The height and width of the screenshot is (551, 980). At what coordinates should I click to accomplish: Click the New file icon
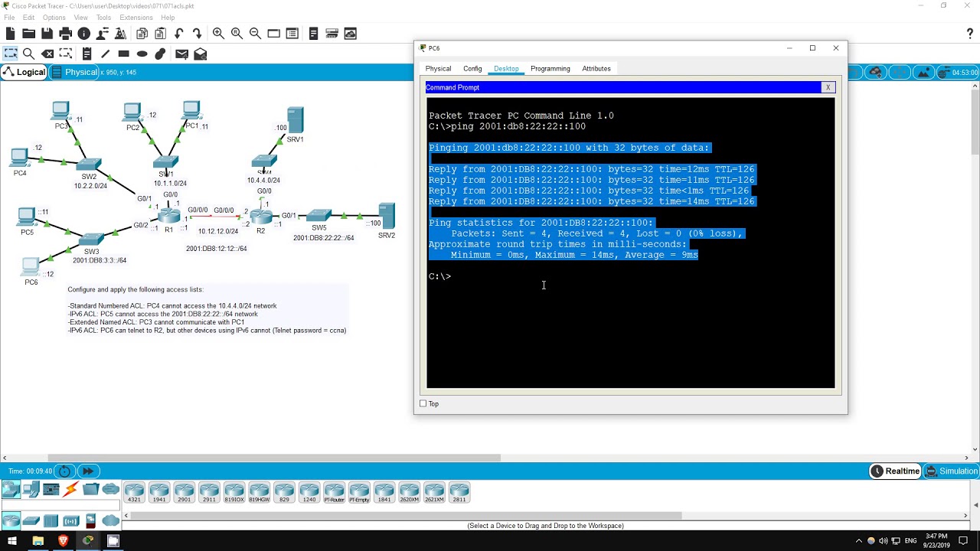pos(10,34)
